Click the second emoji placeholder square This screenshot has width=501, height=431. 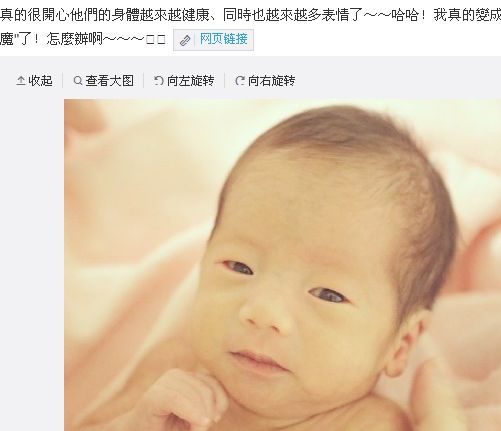click(x=161, y=40)
